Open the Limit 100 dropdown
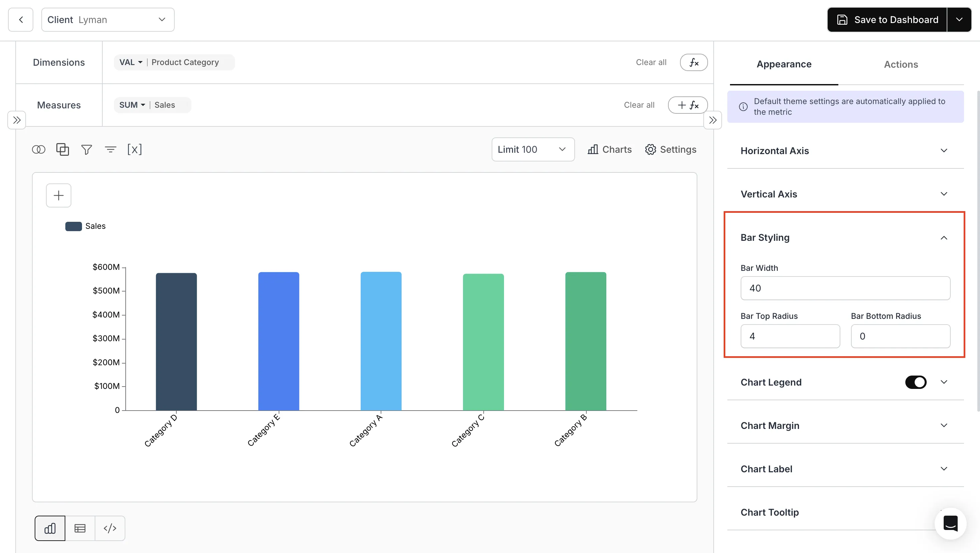 533,149
